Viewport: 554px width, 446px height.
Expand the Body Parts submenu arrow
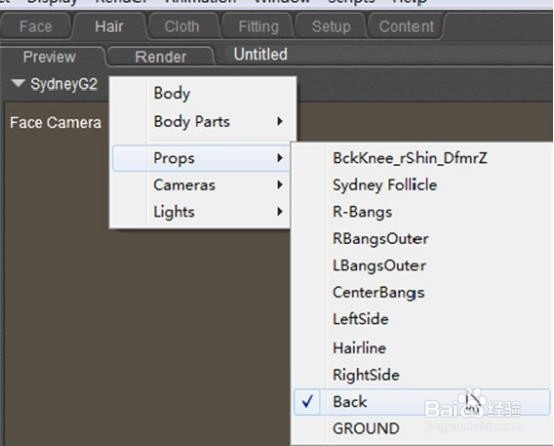280,122
